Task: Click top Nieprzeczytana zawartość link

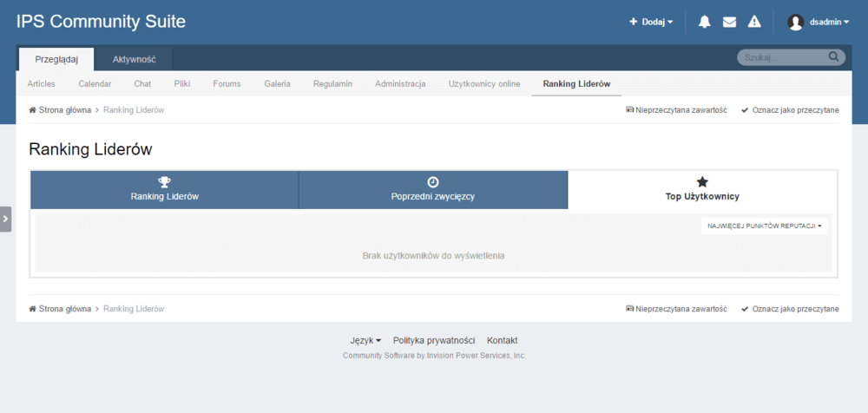Action: 676,110
